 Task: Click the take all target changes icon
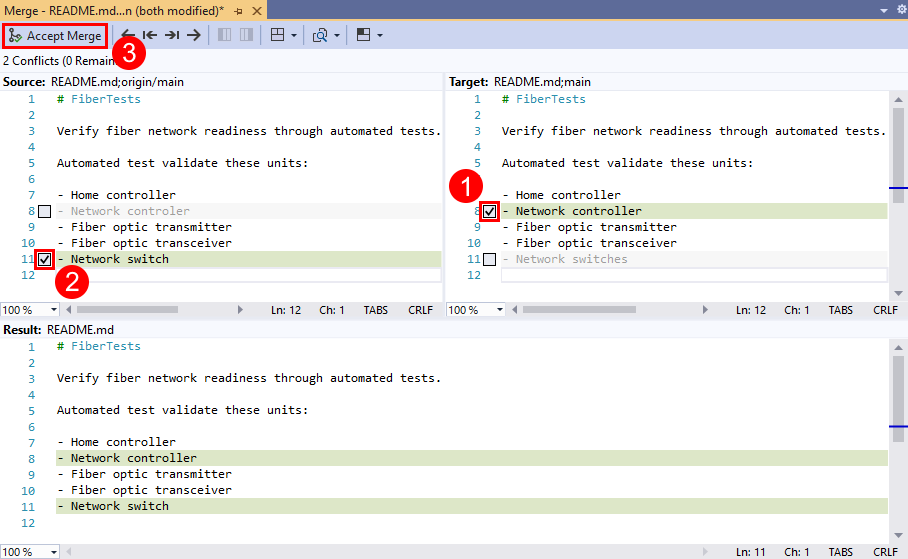(x=244, y=35)
